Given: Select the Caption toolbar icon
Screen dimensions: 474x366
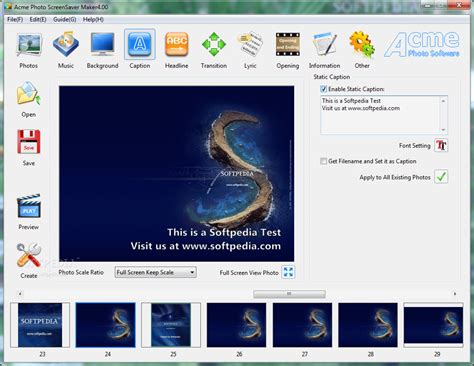Looking at the screenshot, I should tap(140, 44).
